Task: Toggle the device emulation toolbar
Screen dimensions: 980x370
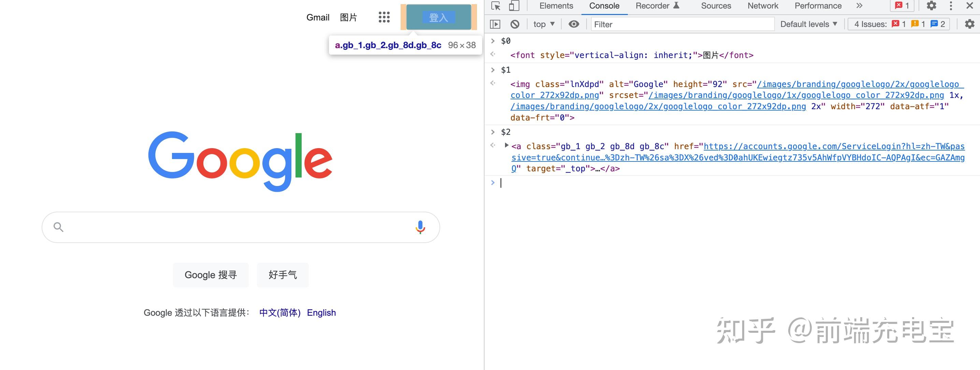Action: 514,6
